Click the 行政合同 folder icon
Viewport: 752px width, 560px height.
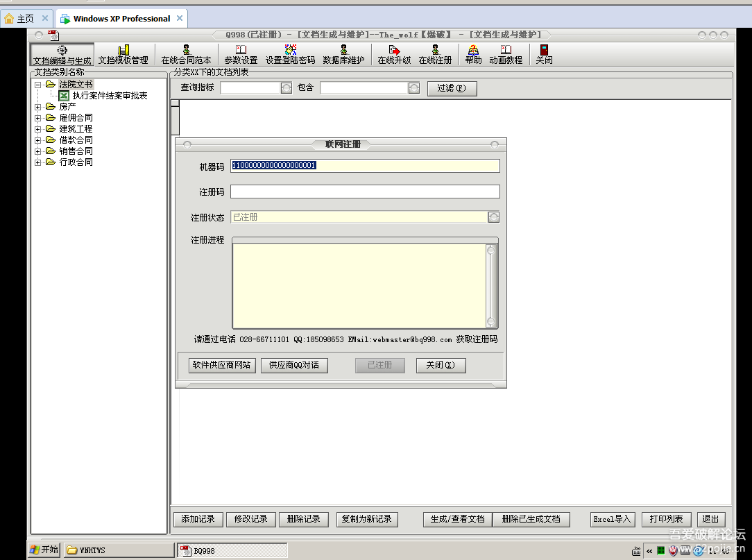pyautogui.click(x=51, y=162)
